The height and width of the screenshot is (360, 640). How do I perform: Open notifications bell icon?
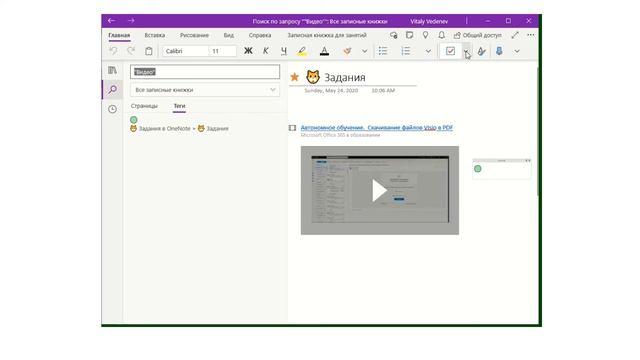tap(442, 35)
